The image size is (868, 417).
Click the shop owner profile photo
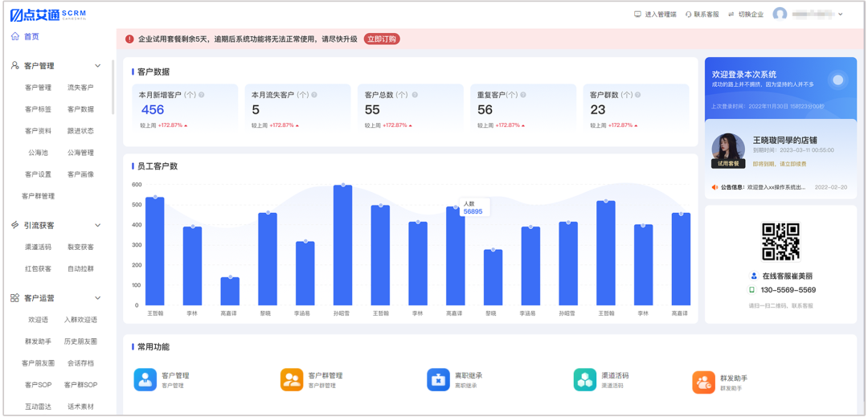pos(728,149)
